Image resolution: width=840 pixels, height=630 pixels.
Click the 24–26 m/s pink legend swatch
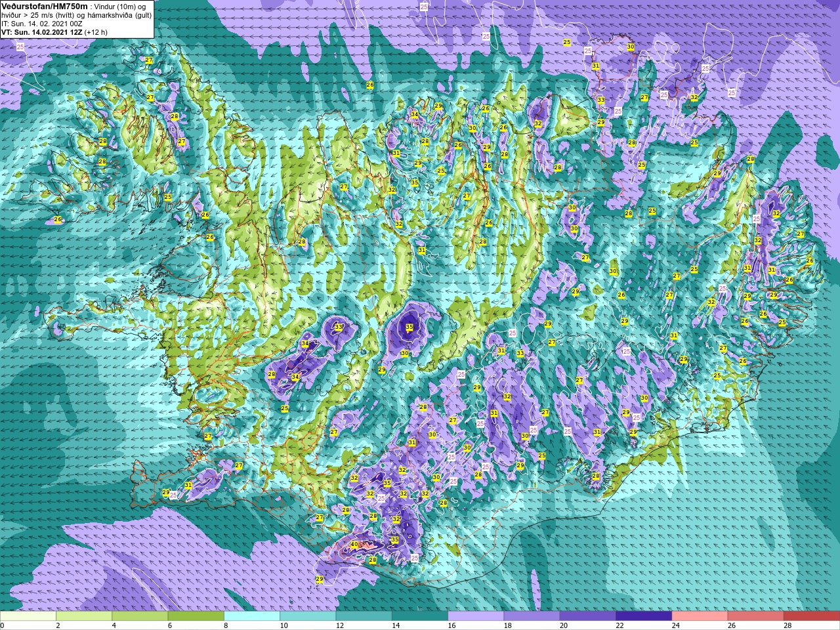700,616
